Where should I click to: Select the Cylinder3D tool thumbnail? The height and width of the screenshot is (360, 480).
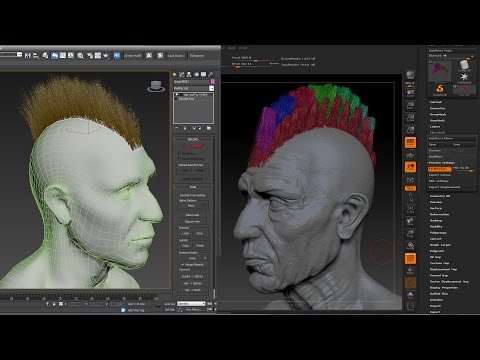[464, 66]
